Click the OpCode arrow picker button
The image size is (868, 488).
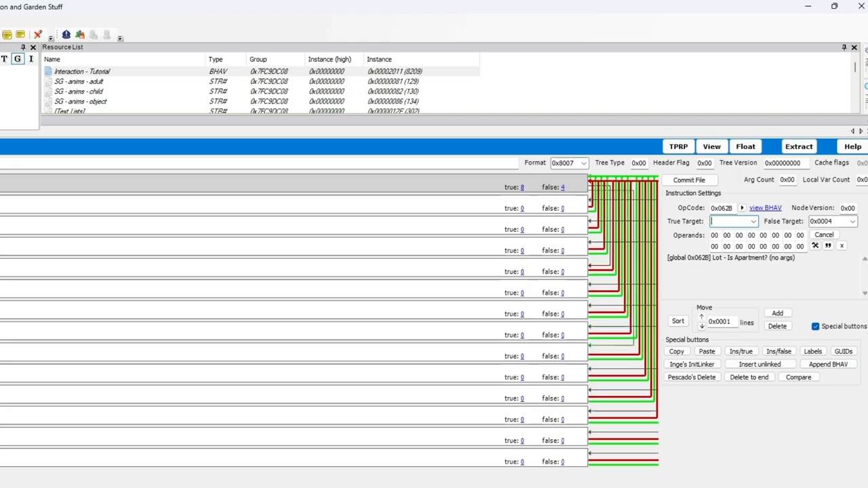click(742, 208)
